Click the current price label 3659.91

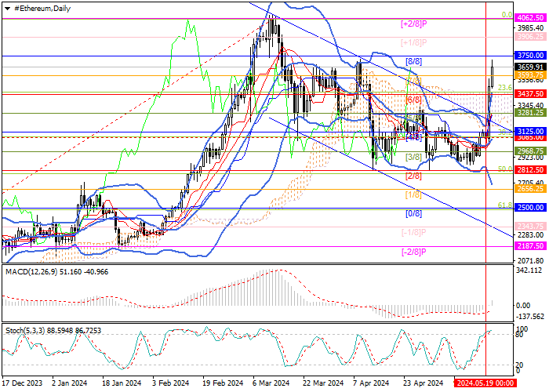point(531,67)
